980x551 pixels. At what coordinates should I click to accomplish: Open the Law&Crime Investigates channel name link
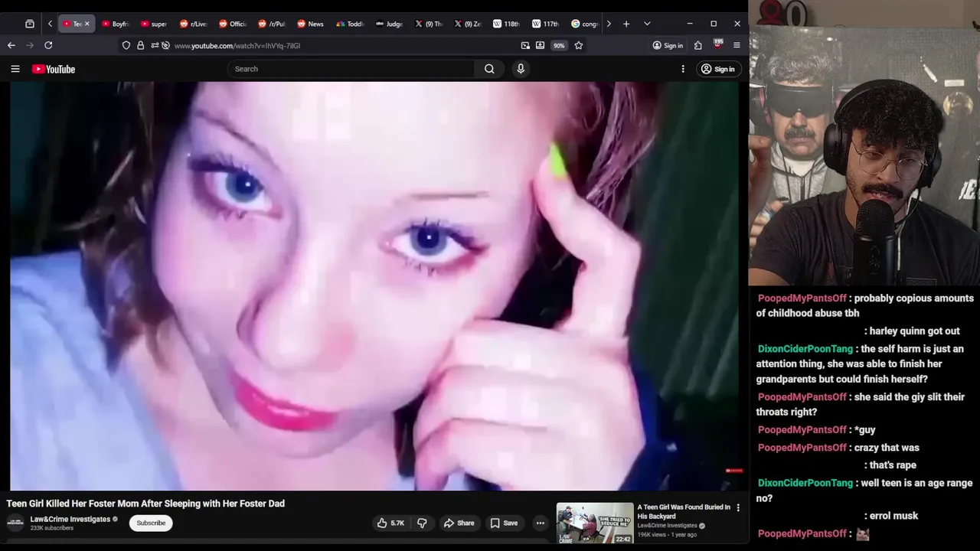(x=70, y=519)
